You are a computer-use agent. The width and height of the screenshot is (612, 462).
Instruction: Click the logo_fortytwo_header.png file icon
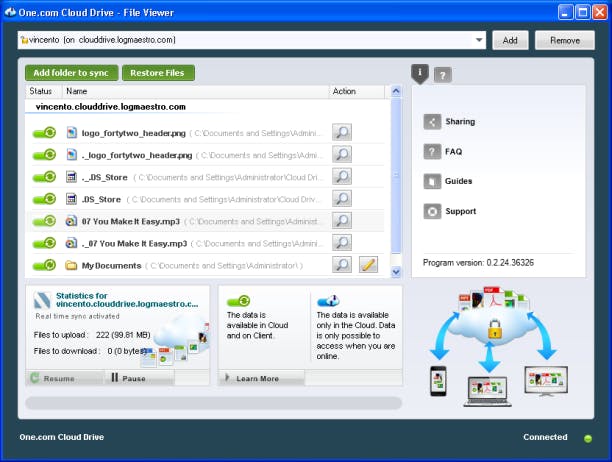point(71,133)
